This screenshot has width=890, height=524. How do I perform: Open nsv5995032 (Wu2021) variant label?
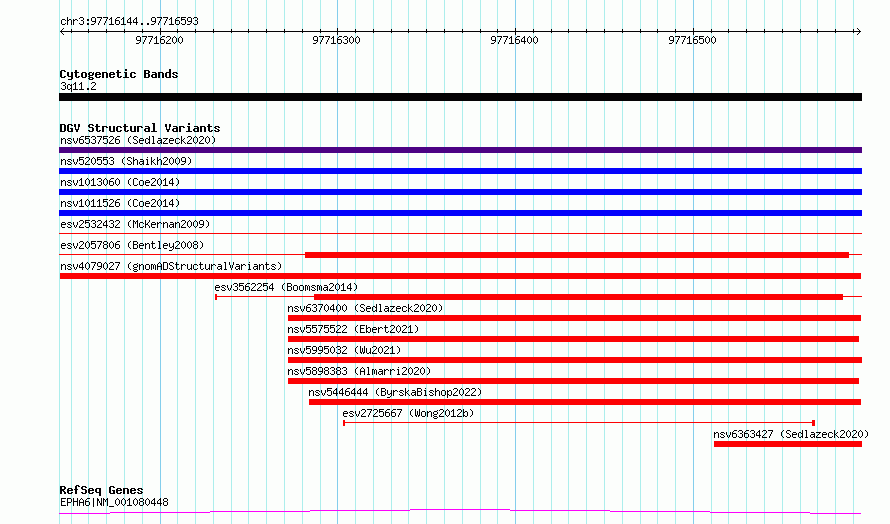pyautogui.click(x=344, y=350)
